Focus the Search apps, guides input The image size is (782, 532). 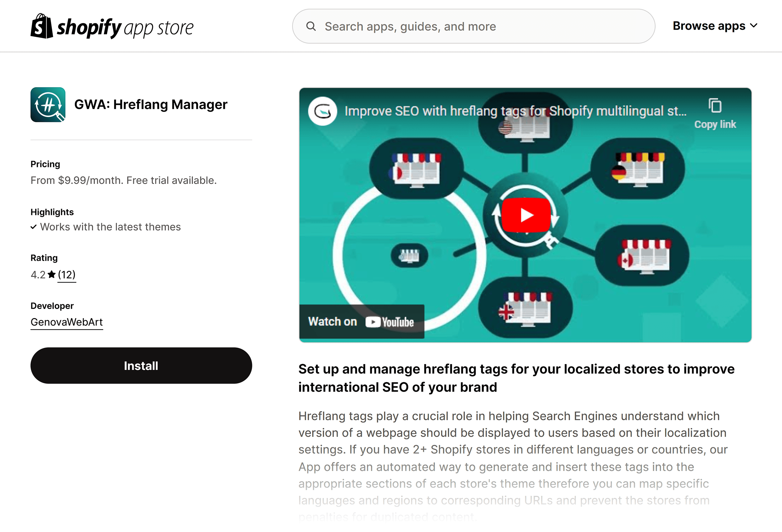(474, 26)
